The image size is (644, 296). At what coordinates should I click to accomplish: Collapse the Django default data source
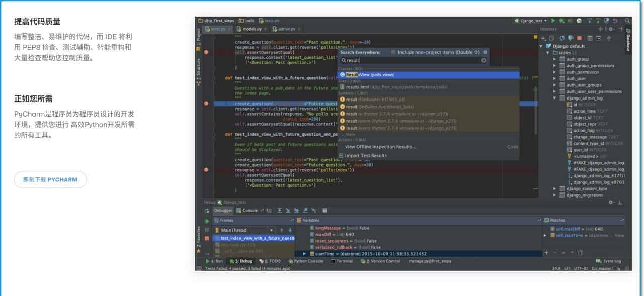[542, 46]
